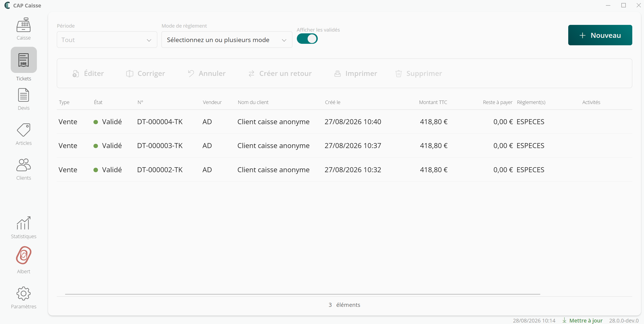Launch the Albert assistant icon

pos(23,255)
